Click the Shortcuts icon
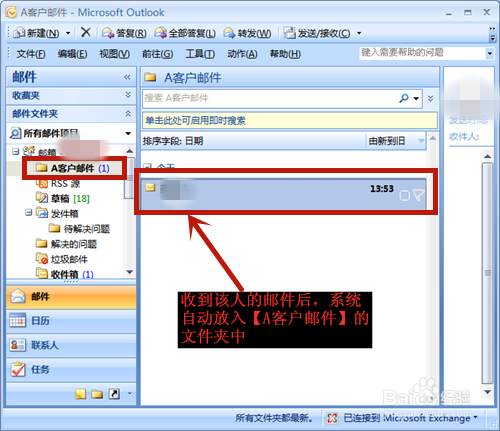 tap(114, 394)
